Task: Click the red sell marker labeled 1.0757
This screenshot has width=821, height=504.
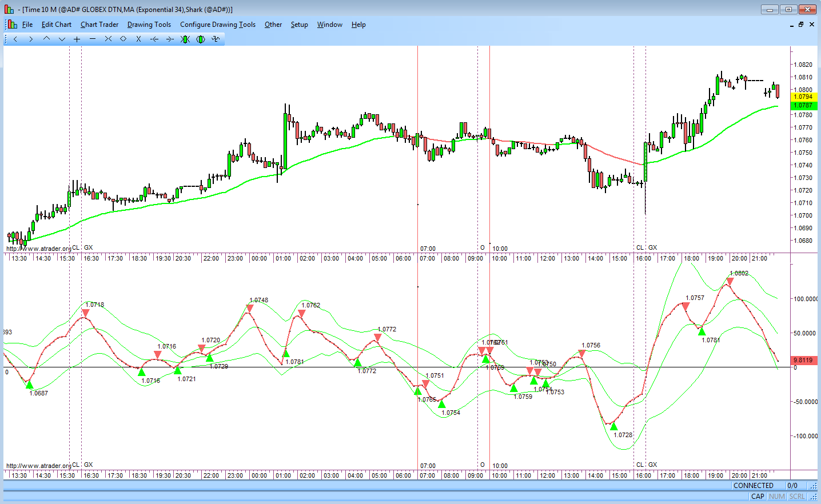Action: (686, 306)
